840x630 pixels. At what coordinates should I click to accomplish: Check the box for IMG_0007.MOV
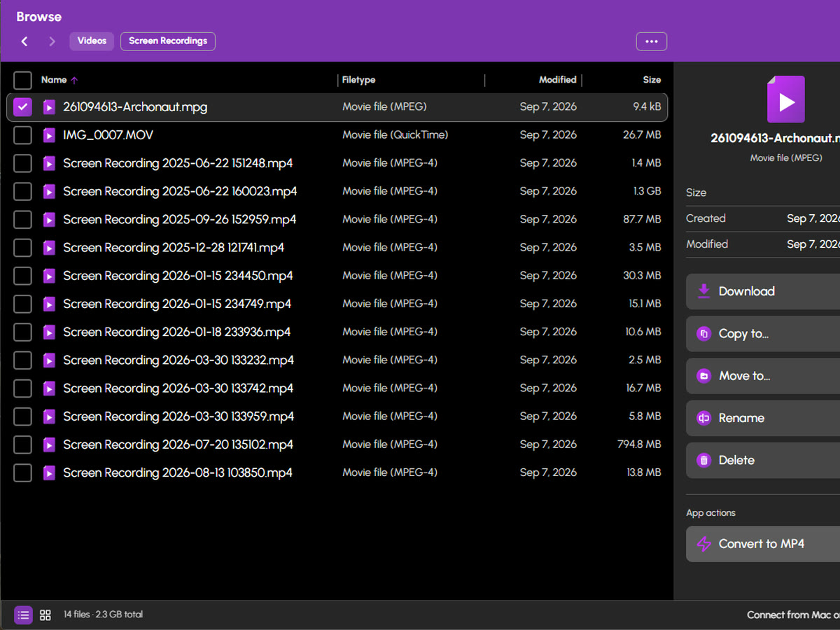tap(23, 135)
